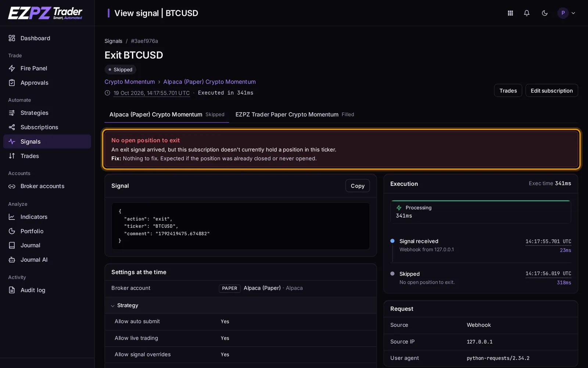Image resolution: width=588 pixels, height=368 pixels.
Task: Click the 14:17:56.019 UTC timestamp
Action: (548, 274)
